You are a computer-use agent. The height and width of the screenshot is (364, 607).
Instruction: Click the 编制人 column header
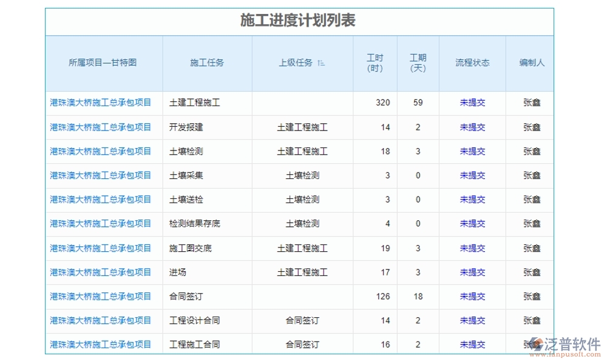[x=531, y=62]
